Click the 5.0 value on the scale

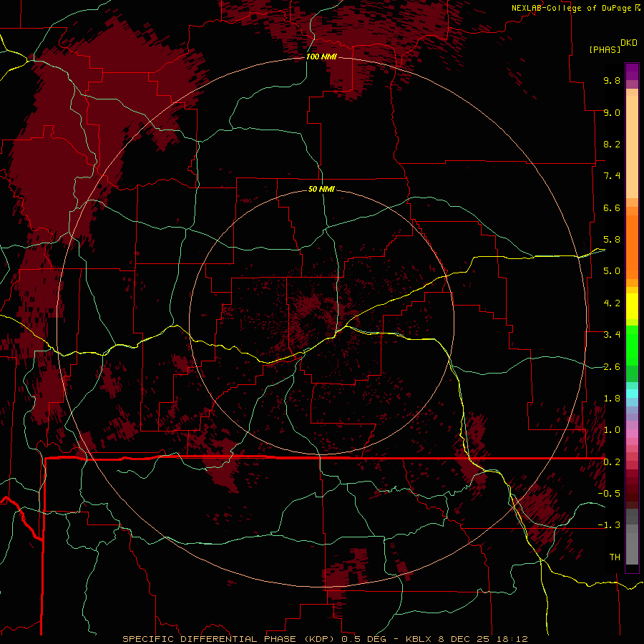(x=612, y=271)
